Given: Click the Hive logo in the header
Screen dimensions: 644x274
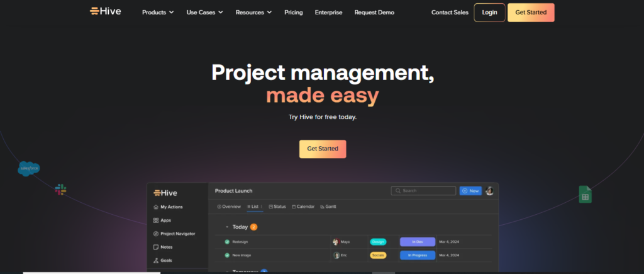Looking at the screenshot, I should [x=106, y=11].
